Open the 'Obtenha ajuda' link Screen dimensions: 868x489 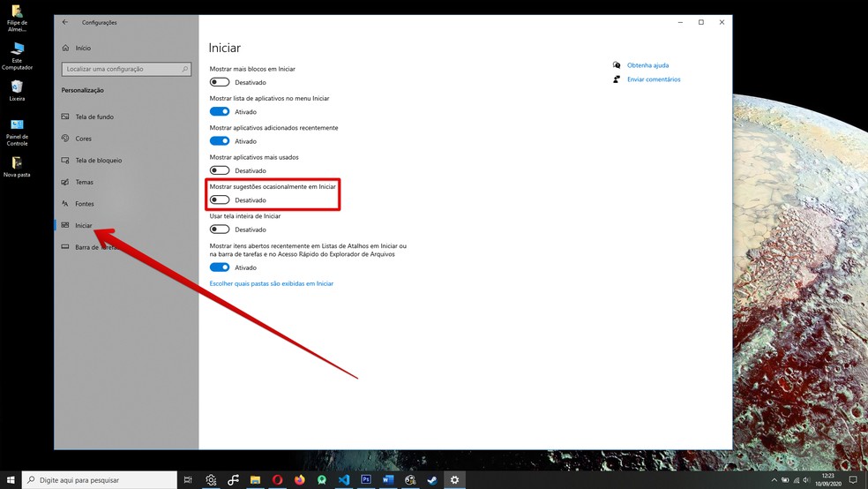[647, 65]
